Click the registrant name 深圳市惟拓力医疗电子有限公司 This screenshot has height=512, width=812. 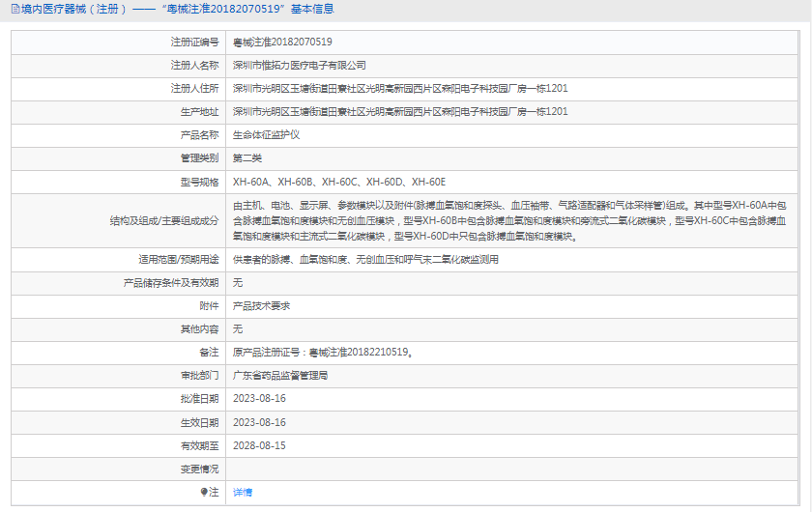click(x=299, y=66)
